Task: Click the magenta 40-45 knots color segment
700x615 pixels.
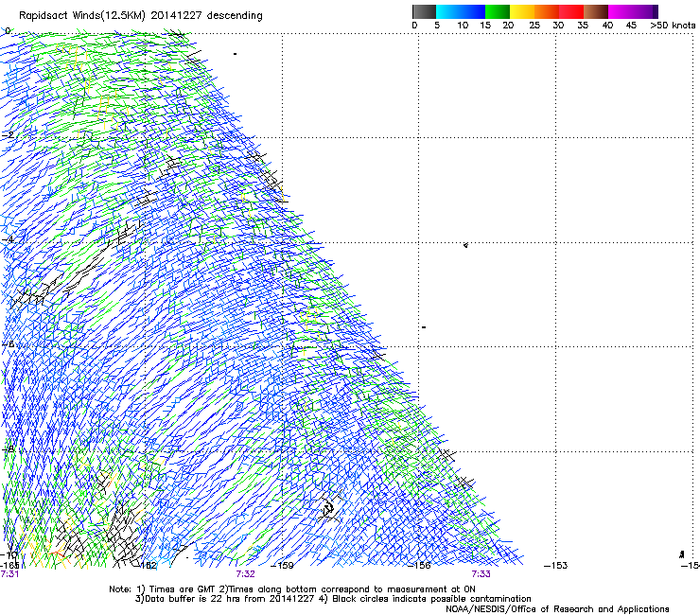Action: pos(621,11)
